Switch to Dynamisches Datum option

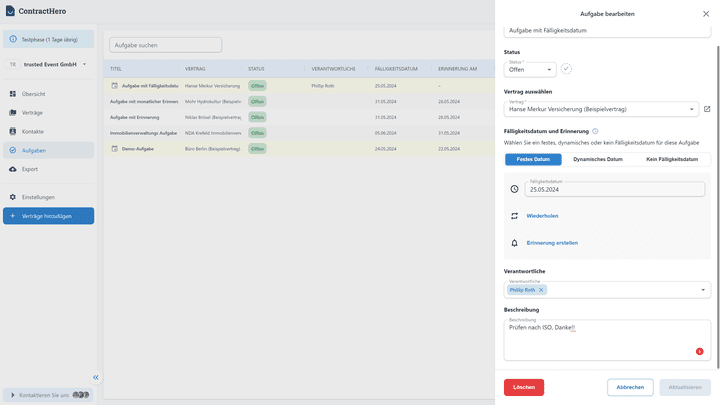point(598,159)
